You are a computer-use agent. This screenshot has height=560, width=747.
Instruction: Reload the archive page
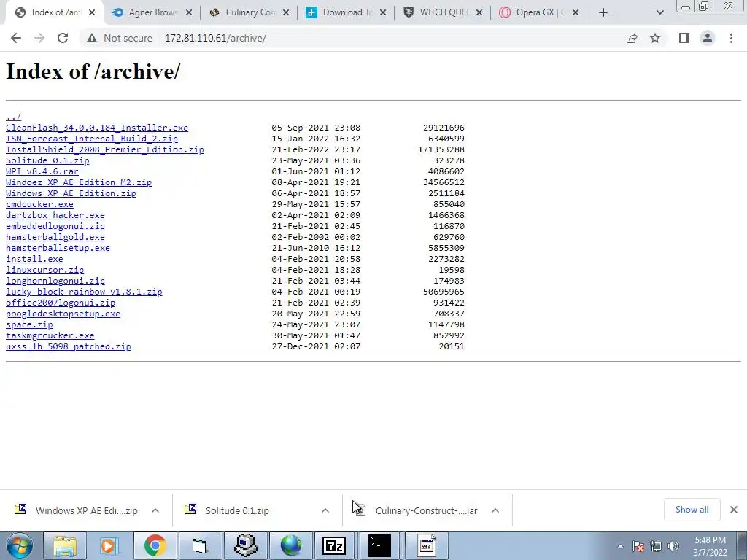click(x=63, y=38)
